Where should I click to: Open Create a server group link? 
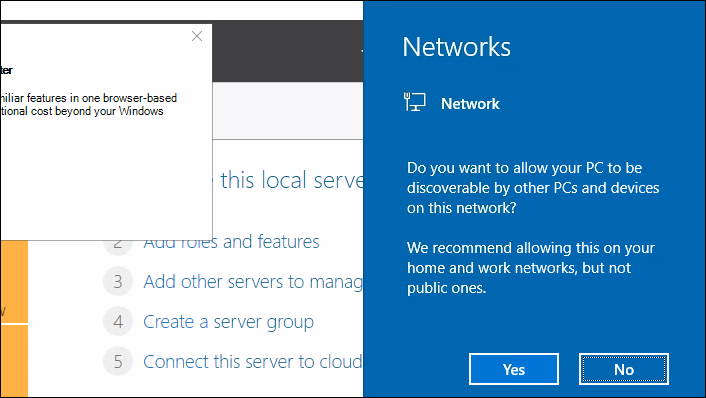228,322
